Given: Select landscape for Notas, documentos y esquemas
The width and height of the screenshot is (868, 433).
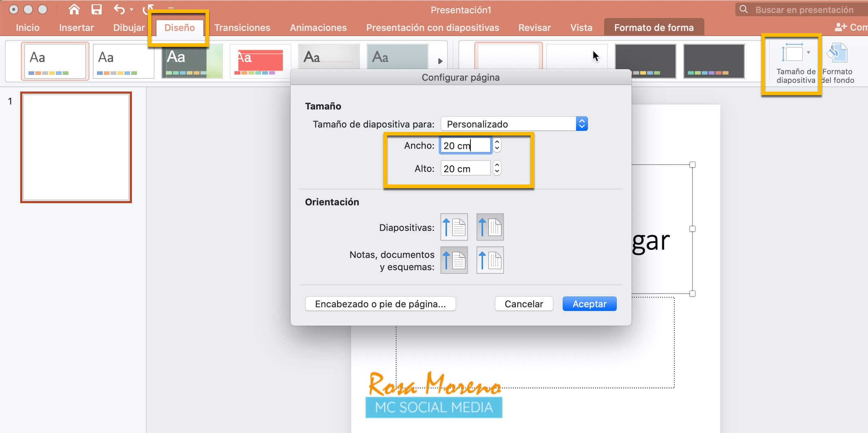Looking at the screenshot, I should click(x=490, y=260).
